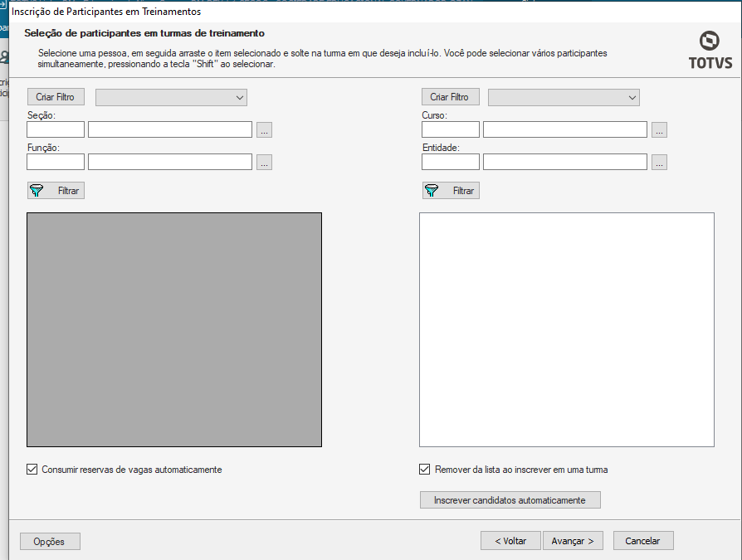Click the Cancelar button
This screenshot has width=742, height=560.
pyautogui.click(x=642, y=541)
